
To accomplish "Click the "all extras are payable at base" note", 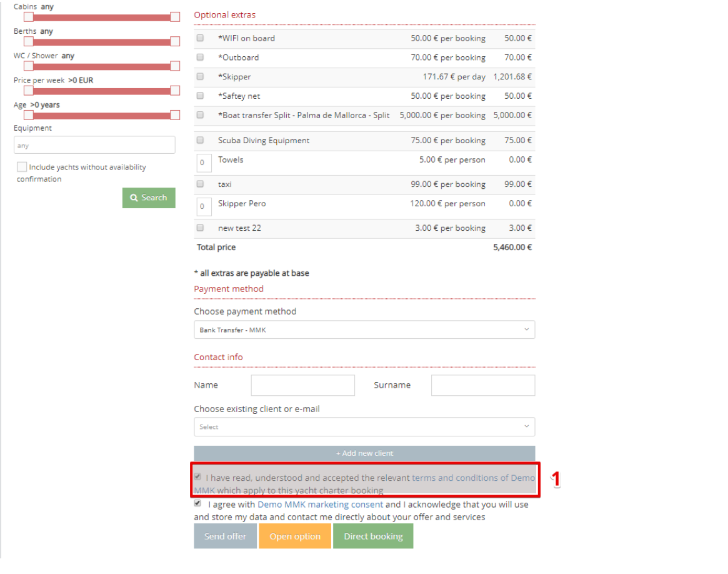I will click(252, 273).
